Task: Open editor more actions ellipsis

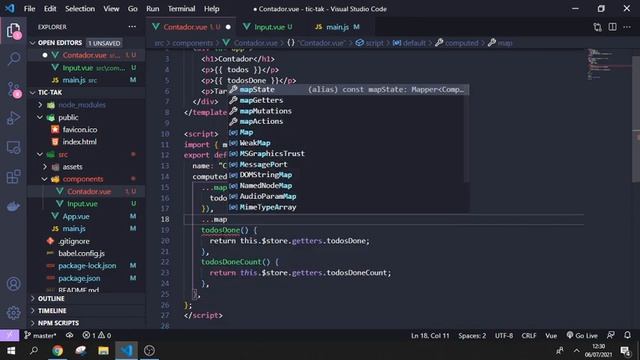Action: (627, 27)
